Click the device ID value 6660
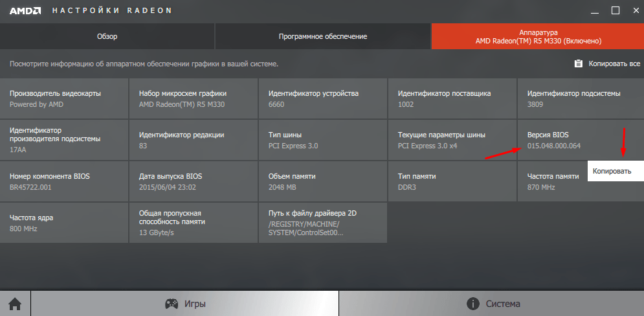Screen dimensions: 644x316 [x=276, y=104]
